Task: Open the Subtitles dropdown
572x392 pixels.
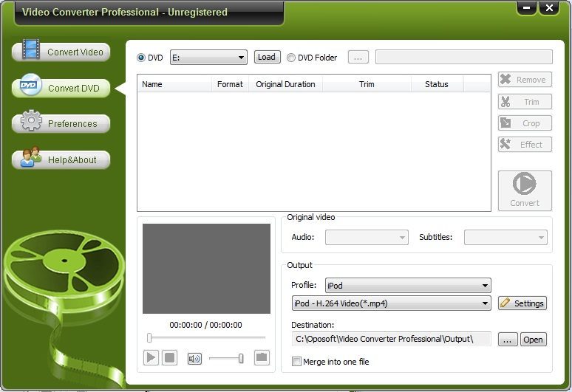Action: [x=505, y=237]
